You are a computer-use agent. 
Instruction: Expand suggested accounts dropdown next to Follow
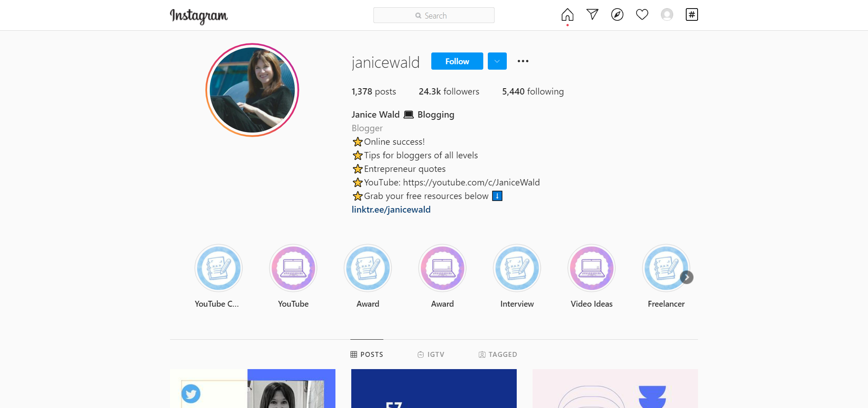[x=497, y=61]
